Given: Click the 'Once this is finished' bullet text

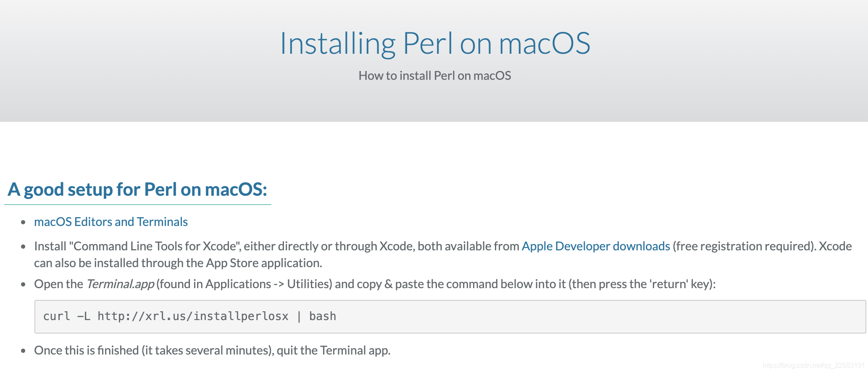Looking at the screenshot, I should coord(212,350).
